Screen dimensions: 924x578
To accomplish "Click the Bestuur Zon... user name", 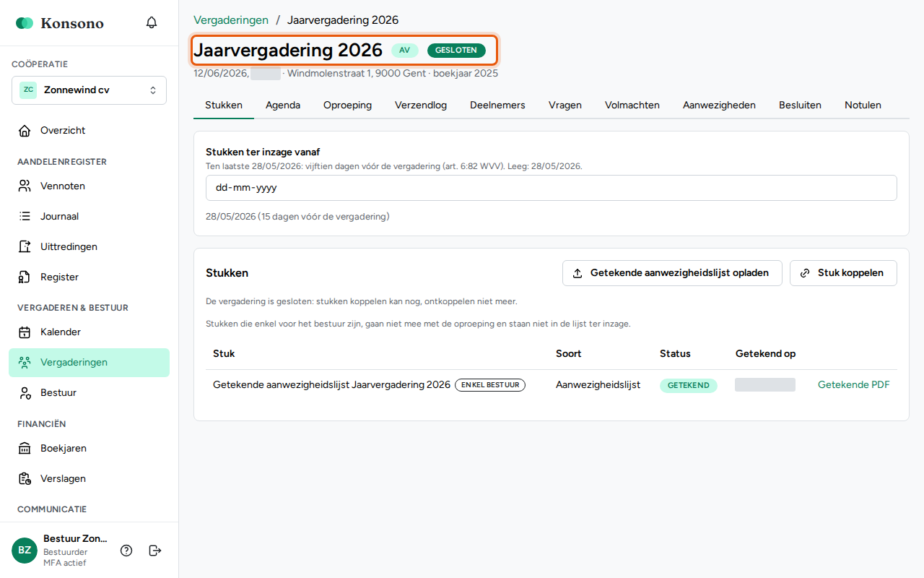I will [x=75, y=539].
